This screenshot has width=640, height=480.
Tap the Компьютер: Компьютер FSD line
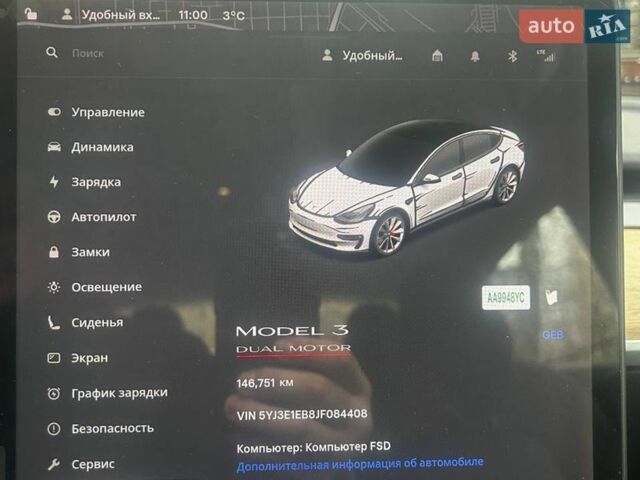(313, 447)
